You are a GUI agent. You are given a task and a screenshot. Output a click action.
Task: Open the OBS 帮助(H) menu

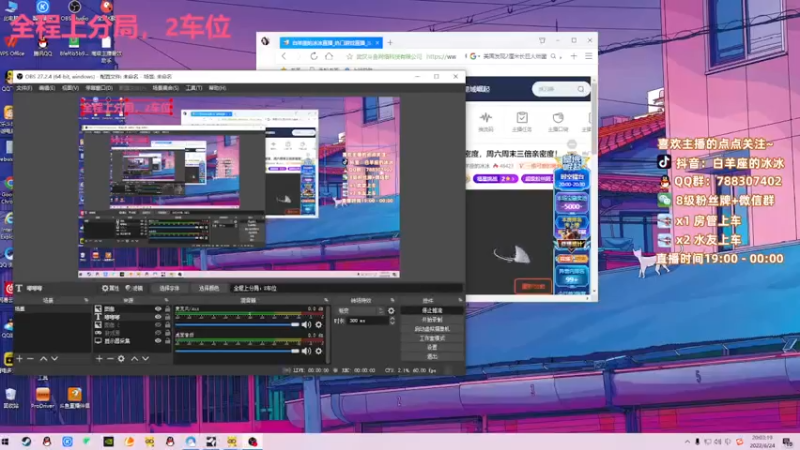(x=217, y=88)
